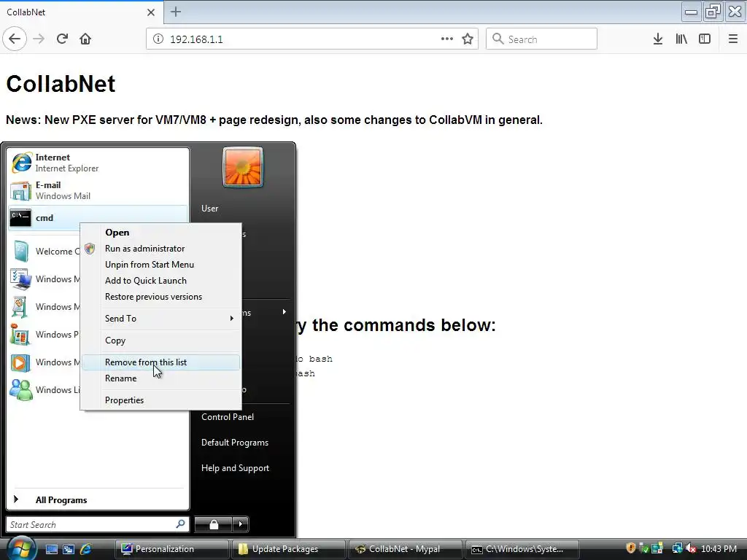Open Help and Support
This screenshot has width=747, height=560.
pos(236,469)
